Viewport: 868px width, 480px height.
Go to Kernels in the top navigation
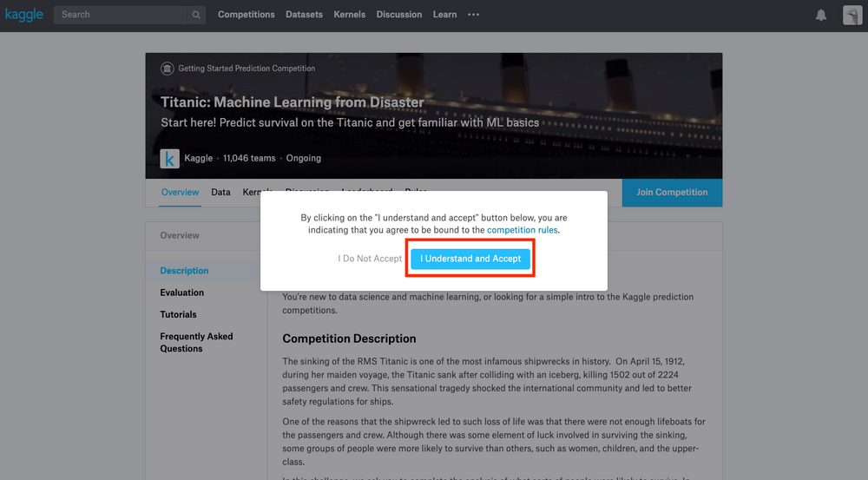pos(349,15)
